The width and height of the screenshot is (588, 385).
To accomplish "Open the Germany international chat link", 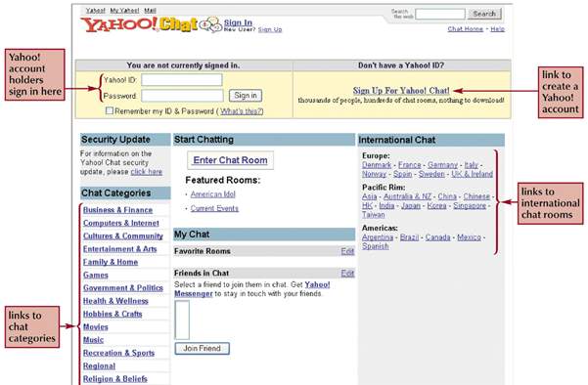I will click(442, 165).
